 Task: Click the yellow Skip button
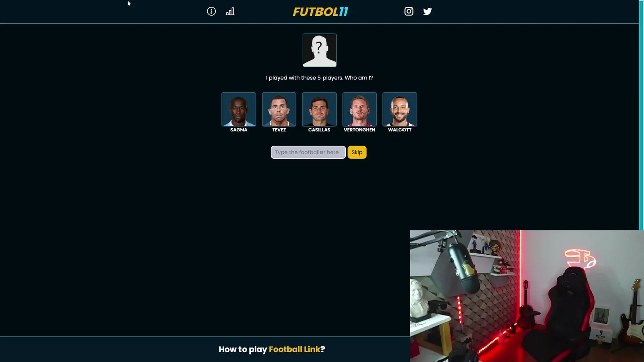(357, 152)
